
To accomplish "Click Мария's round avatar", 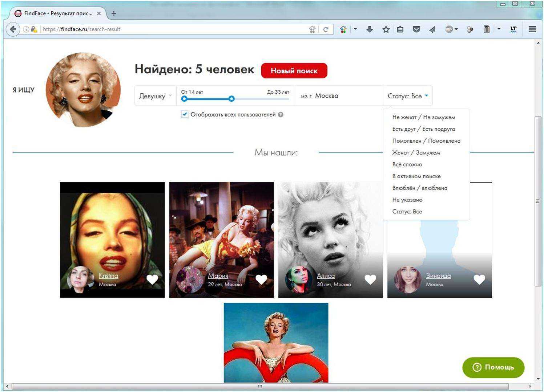I will pos(190,279).
